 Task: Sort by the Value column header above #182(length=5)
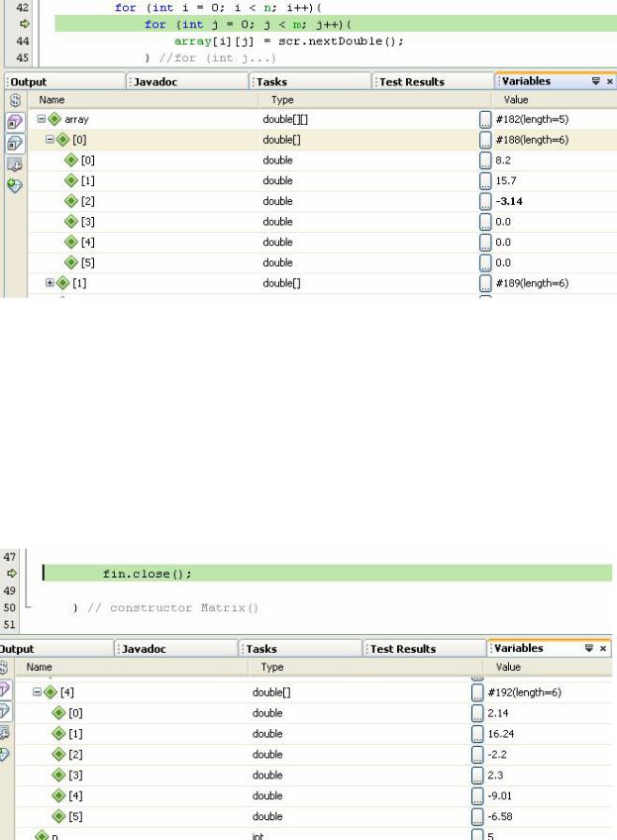click(554, 100)
